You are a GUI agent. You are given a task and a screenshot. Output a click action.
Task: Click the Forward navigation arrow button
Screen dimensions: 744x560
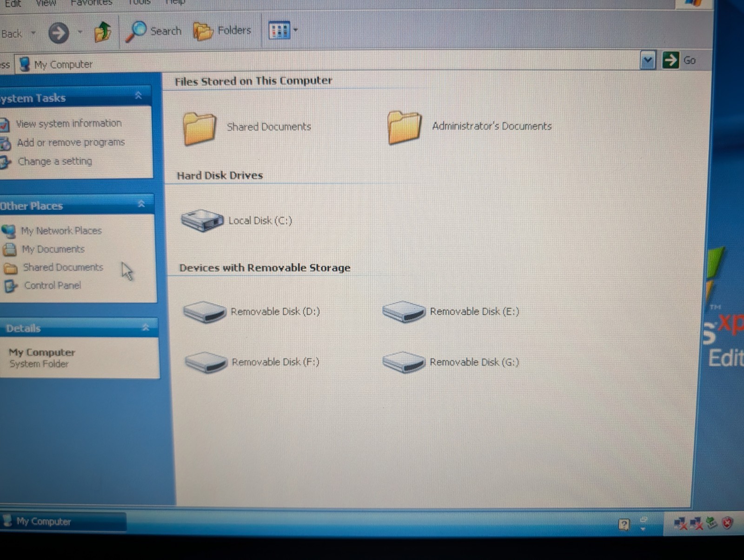tap(59, 33)
